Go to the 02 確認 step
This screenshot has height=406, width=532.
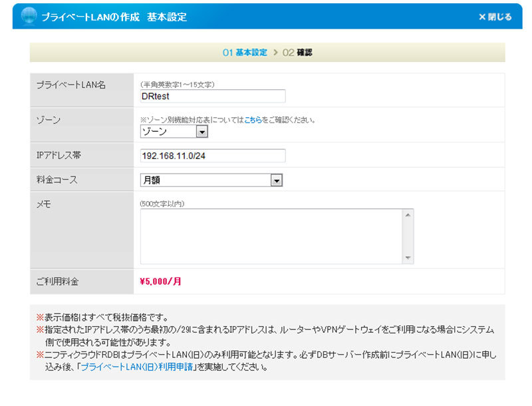point(297,53)
